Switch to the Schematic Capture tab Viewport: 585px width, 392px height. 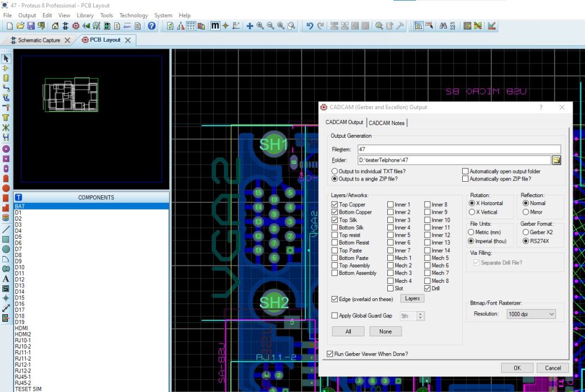coord(39,40)
